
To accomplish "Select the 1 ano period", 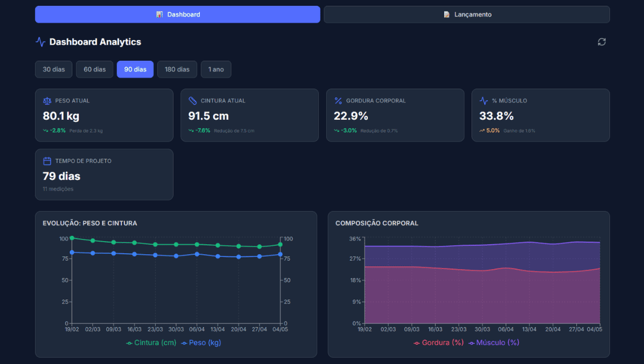I will coord(216,69).
